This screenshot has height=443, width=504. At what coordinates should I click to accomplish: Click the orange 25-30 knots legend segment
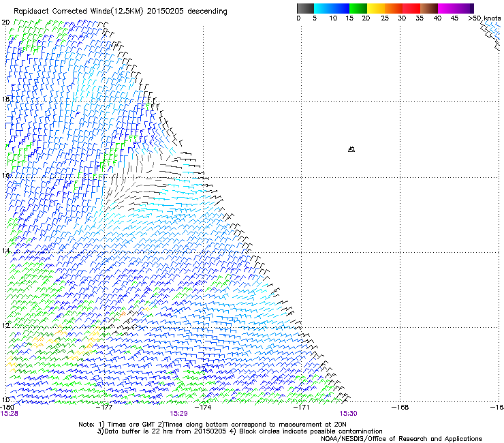[x=394, y=8]
